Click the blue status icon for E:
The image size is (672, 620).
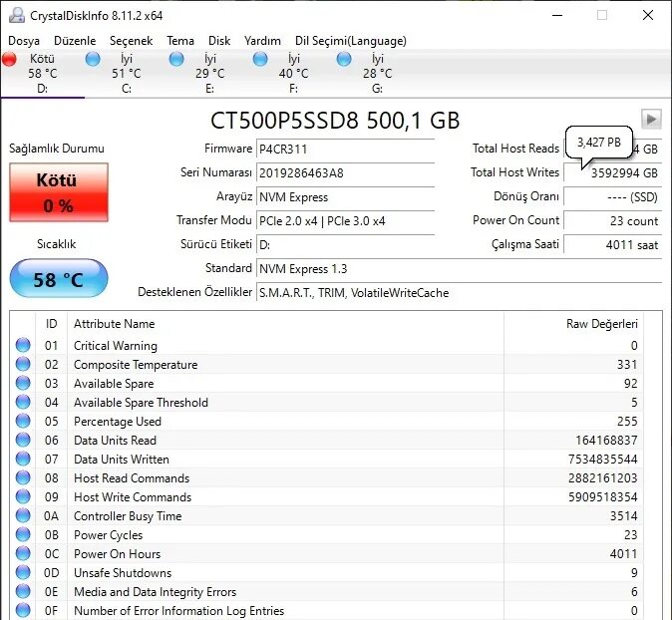click(x=176, y=59)
